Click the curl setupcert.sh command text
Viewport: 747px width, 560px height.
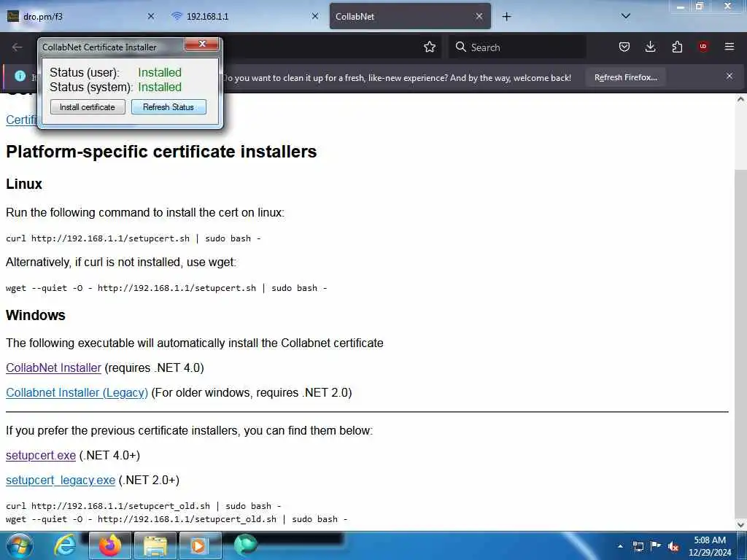(x=133, y=238)
